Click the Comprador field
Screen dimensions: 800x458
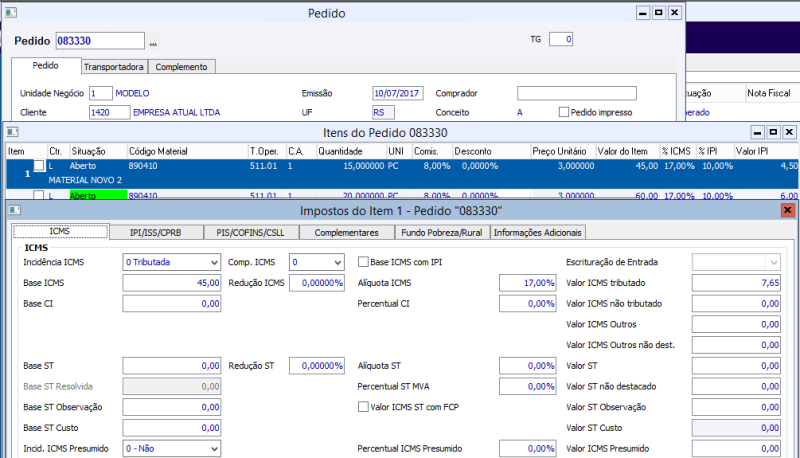(x=577, y=93)
